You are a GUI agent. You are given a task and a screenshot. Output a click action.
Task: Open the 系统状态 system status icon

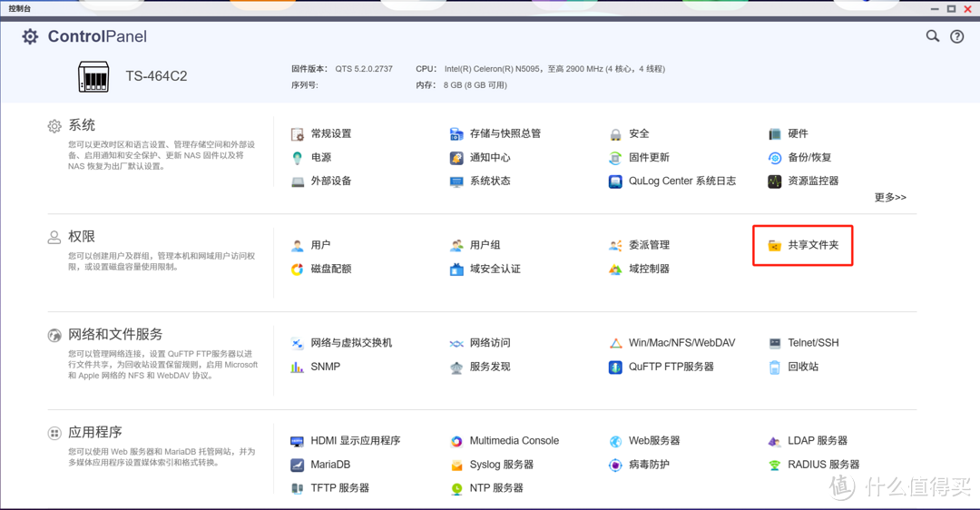click(456, 181)
